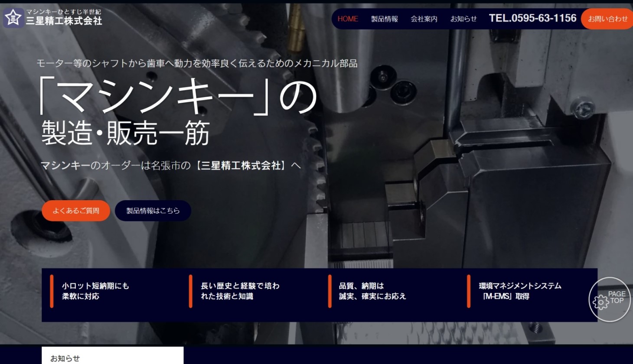Open the お知らせ menu item
The width and height of the screenshot is (633, 364).
coord(463,19)
